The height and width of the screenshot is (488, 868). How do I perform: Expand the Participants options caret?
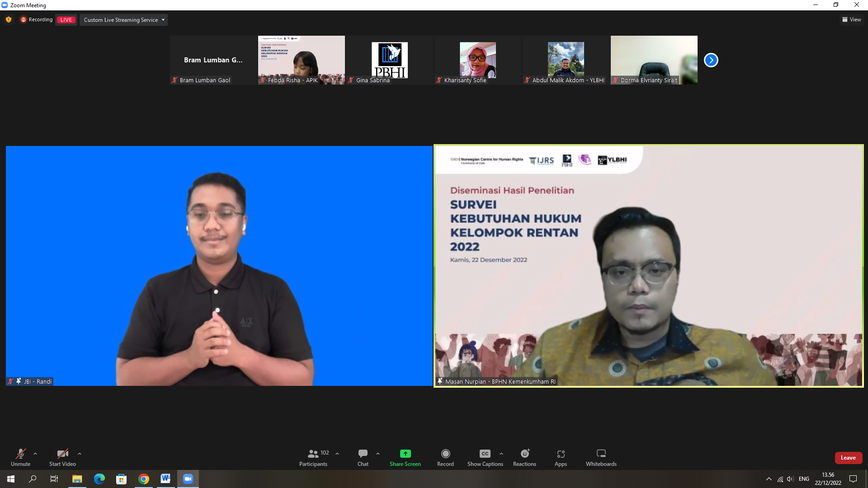pos(337,454)
